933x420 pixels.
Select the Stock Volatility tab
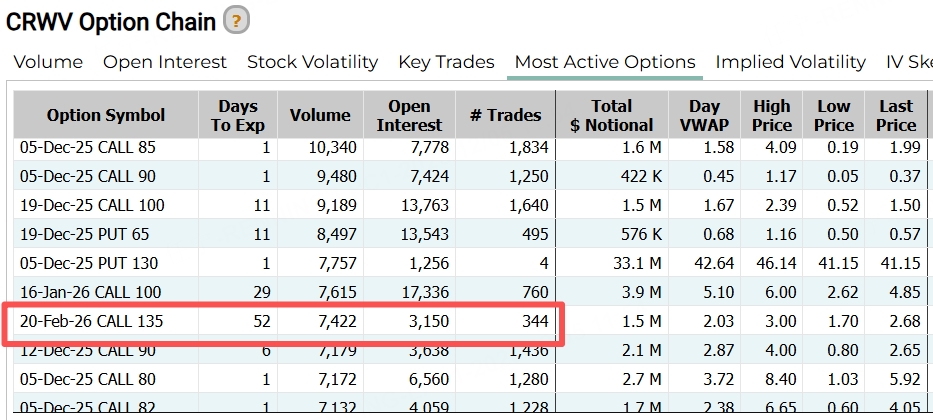312,62
